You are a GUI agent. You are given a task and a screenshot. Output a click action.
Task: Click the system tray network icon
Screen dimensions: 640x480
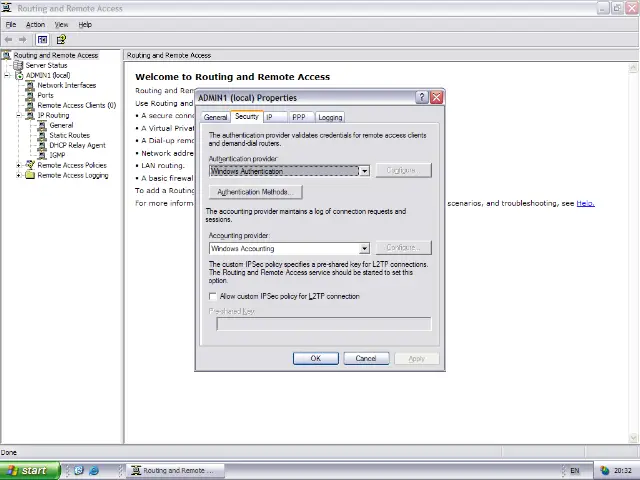click(604, 471)
